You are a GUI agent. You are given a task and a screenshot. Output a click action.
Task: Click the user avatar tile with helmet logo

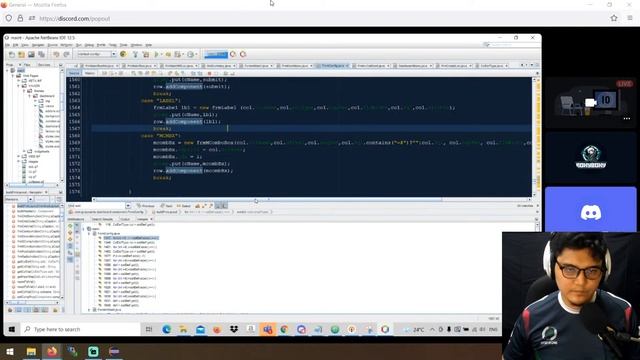[590, 157]
